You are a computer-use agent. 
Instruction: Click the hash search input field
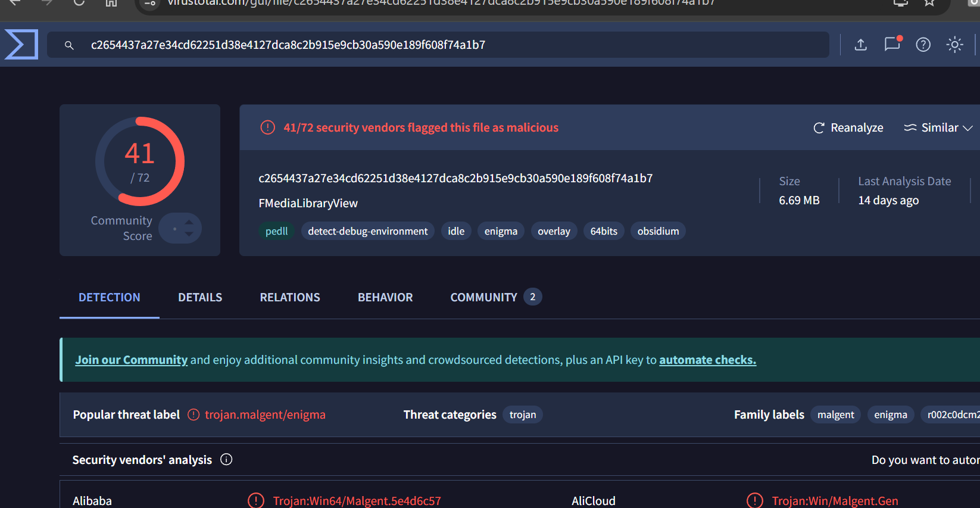pos(438,45)
